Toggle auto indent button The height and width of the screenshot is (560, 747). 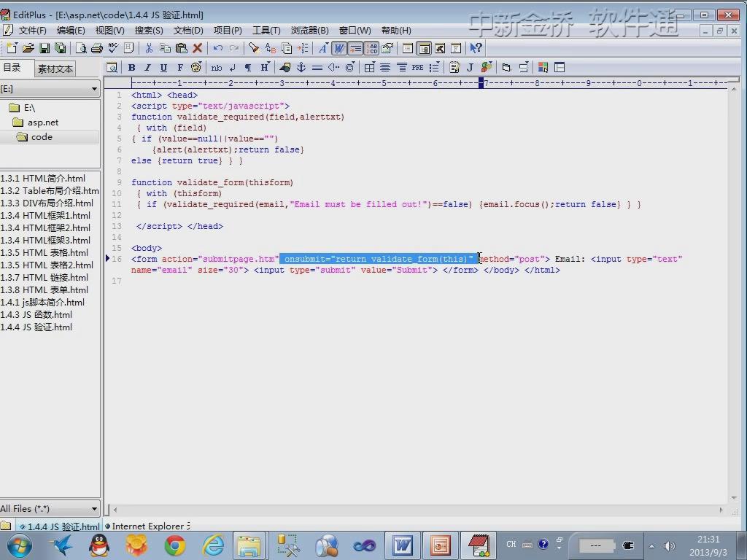355,48
